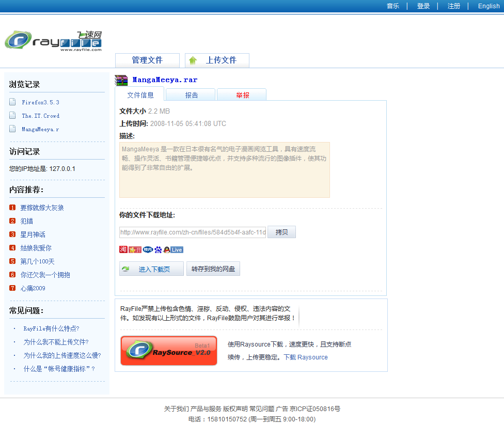Open 星月神话 recommendation
Screen dimensions: 504x424
coord(33,234)
